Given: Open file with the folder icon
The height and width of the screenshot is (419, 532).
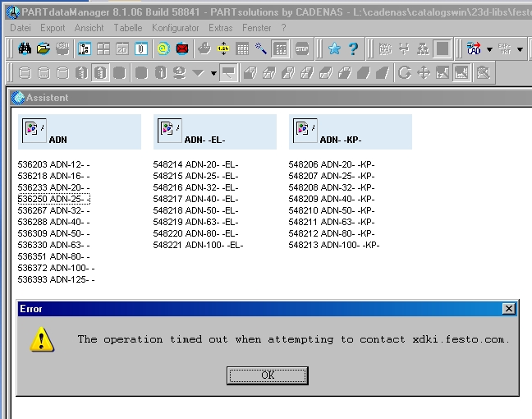Looking at the screenshot, I should click(44, 49).
